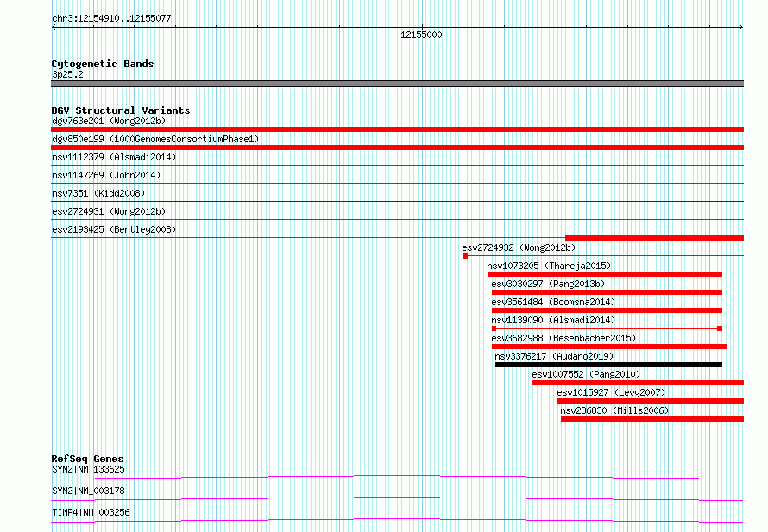Open variant nsv1147269 (John2014)
This screenshot has height=532, width=768.
coord(106,175)
